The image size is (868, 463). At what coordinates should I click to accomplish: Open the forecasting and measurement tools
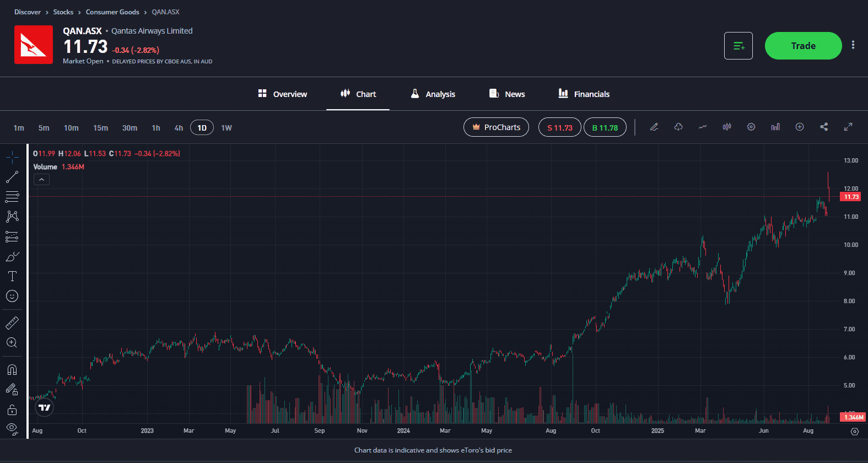pyautogui.click(x=12, y=236)
